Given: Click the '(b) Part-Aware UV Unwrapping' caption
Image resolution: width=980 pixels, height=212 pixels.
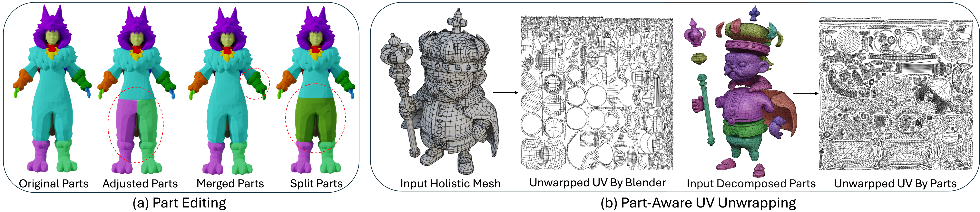Looking at the screenshot, I should tap(698, 203).
